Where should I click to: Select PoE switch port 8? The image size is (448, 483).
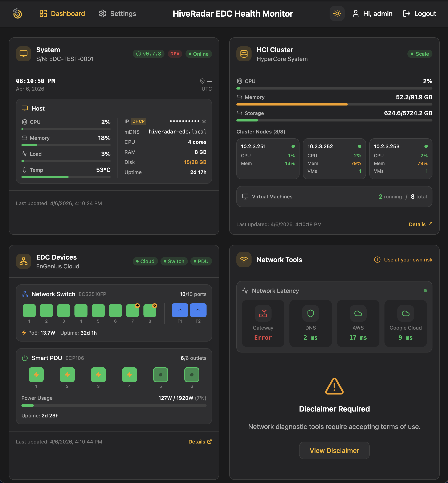tap(150, 310)
